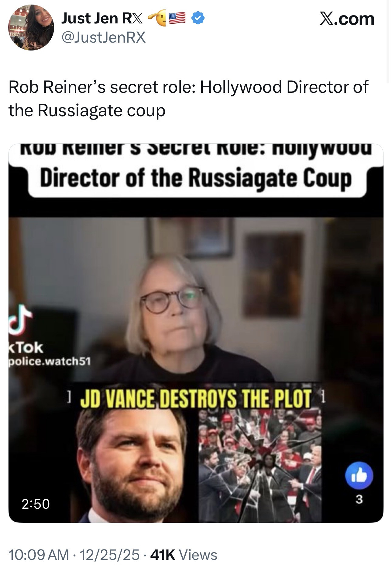Click the blue verified checkmark badge

(198, 19)
